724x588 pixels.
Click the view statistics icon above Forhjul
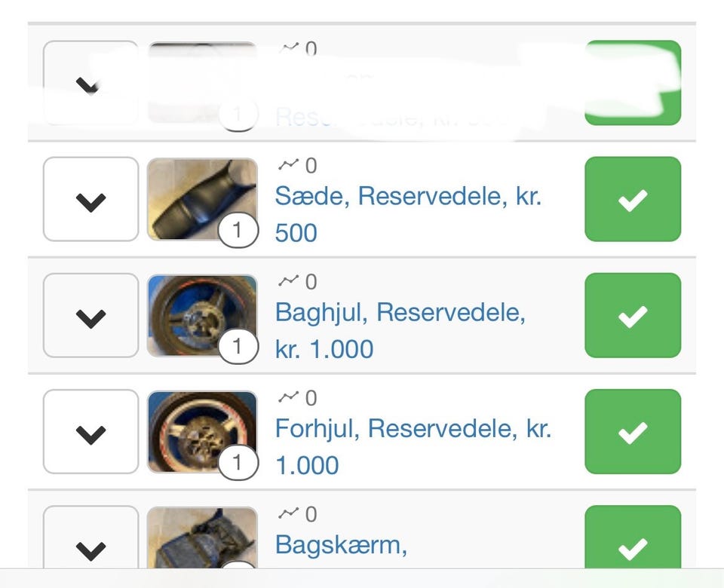288,397
